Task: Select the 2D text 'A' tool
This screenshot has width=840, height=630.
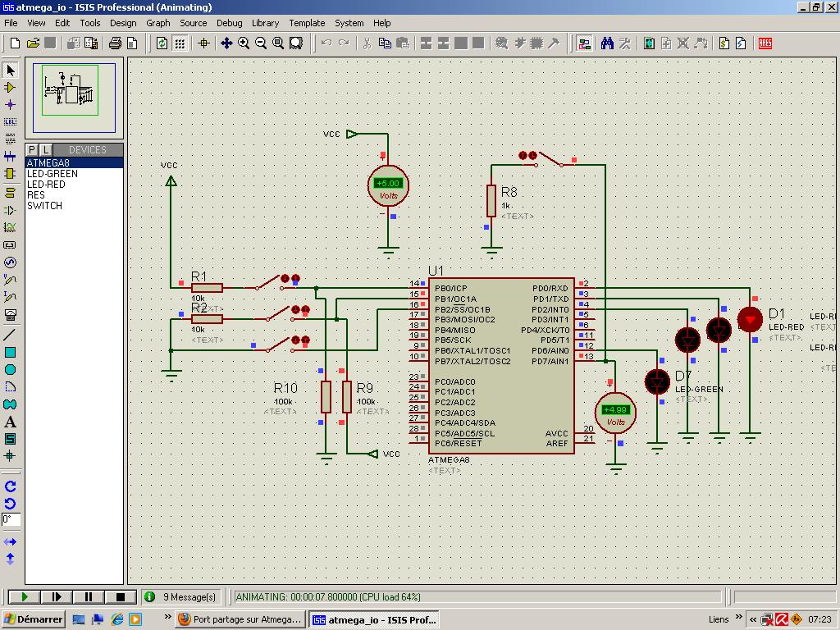Action: tap(10, 422)
